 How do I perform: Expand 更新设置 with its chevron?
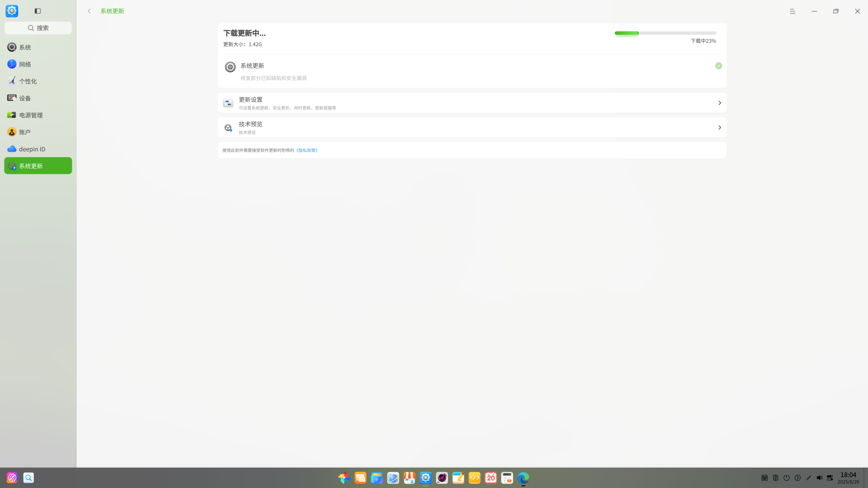coord(719,103)
